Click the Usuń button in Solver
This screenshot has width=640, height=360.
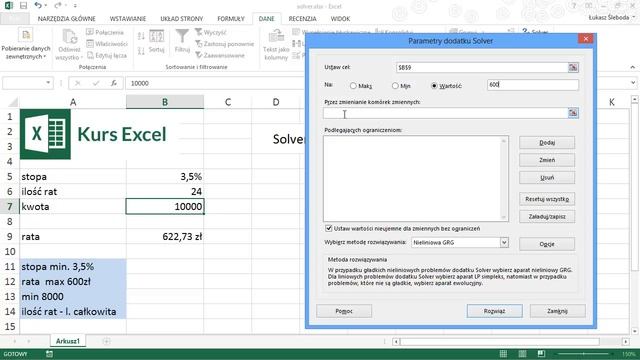pos(547,178)
